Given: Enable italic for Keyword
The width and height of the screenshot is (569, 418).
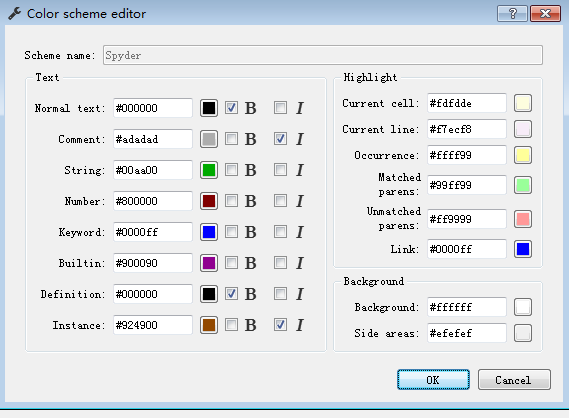Looking at the screenshot, I should pyautogui.click(x=280, y=231).
